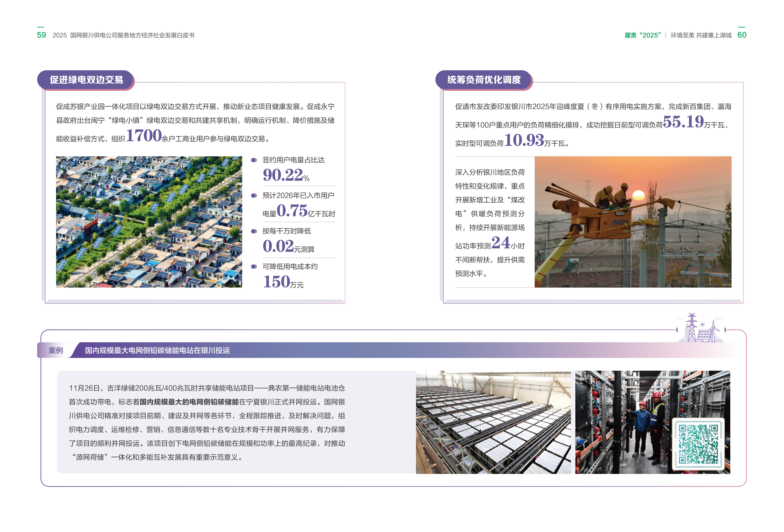784x532 pixels.
Task: Select the closing line "预测水平。"
Action: click(x=471, y=274)
